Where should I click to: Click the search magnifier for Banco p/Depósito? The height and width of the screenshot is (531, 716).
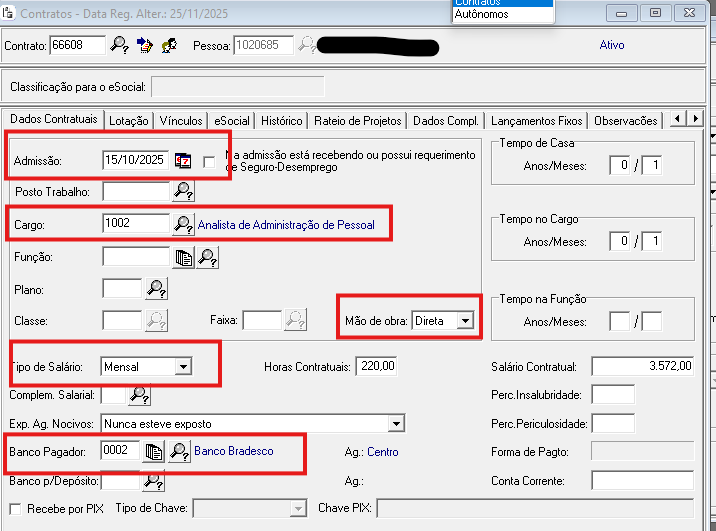tap(153, 481)
